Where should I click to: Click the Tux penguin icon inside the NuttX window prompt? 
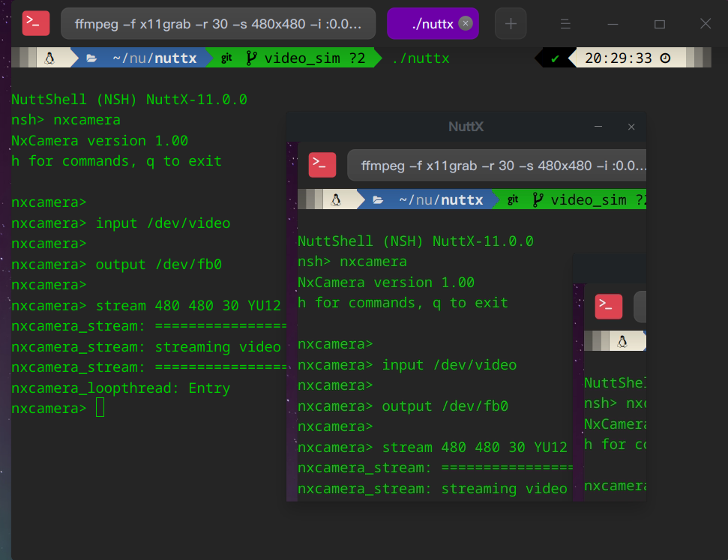pyautogui.click(x=336, y=199)
